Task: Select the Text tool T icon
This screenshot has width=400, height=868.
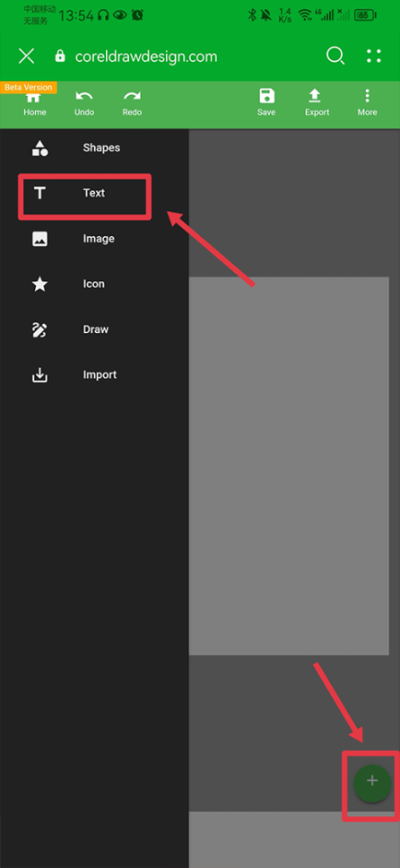Action: click(39, 193)
